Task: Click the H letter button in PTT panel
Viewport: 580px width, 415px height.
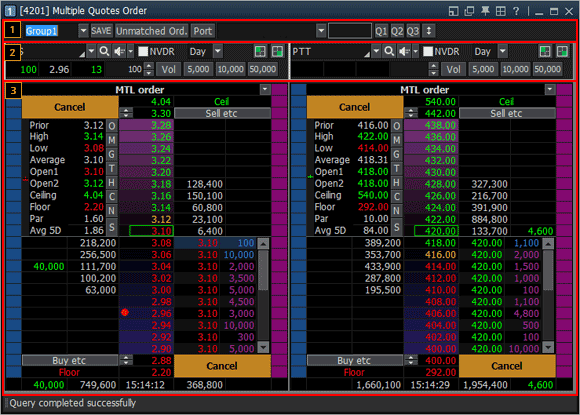Action: 396,182
